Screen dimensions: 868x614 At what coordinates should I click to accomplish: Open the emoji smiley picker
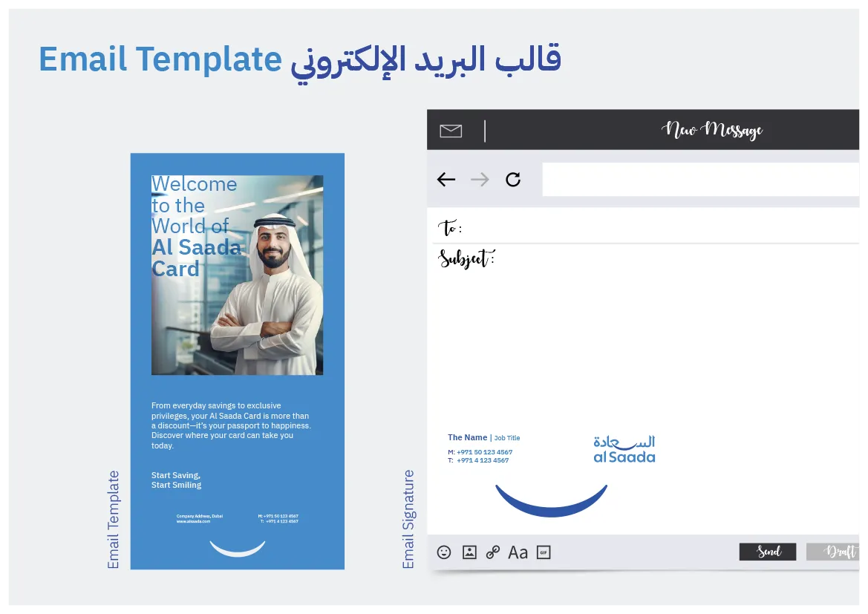click(444, 552)
